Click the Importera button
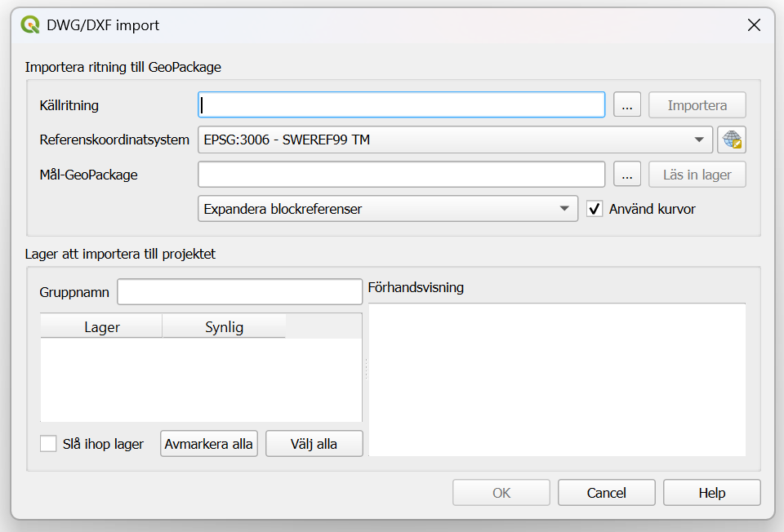784x532 pixels. (697, 105)
